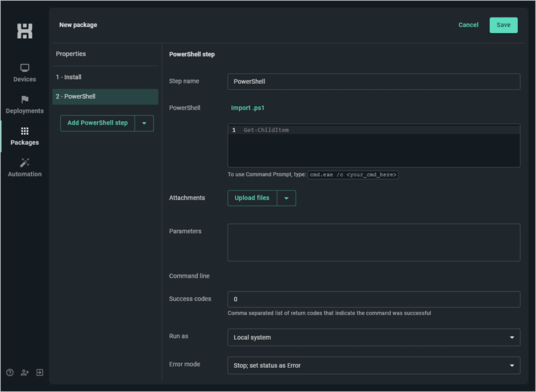Open the help question mark icon

click(x=10, y=373)
